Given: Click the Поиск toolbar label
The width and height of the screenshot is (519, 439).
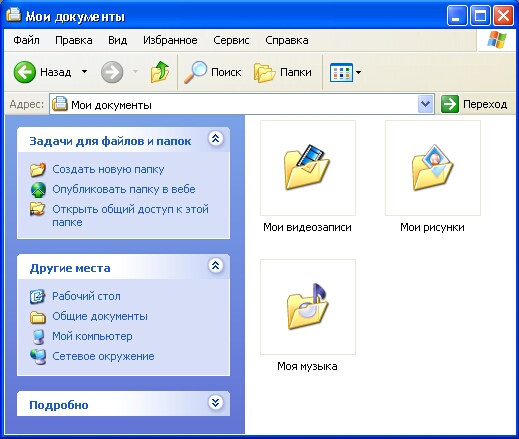Looking at the screenshot, I should pyautogui.click(x=226, y=72).
